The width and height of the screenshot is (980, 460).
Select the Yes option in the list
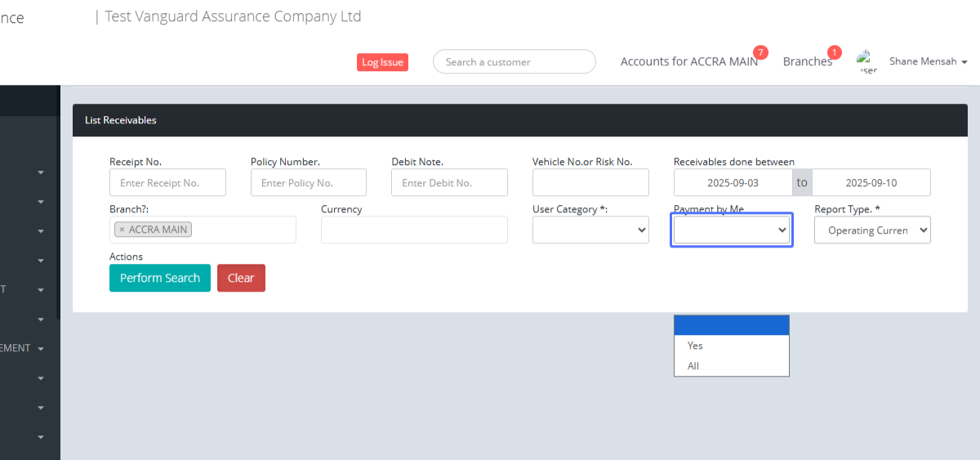pyautogui.click(x=731, y=346)
